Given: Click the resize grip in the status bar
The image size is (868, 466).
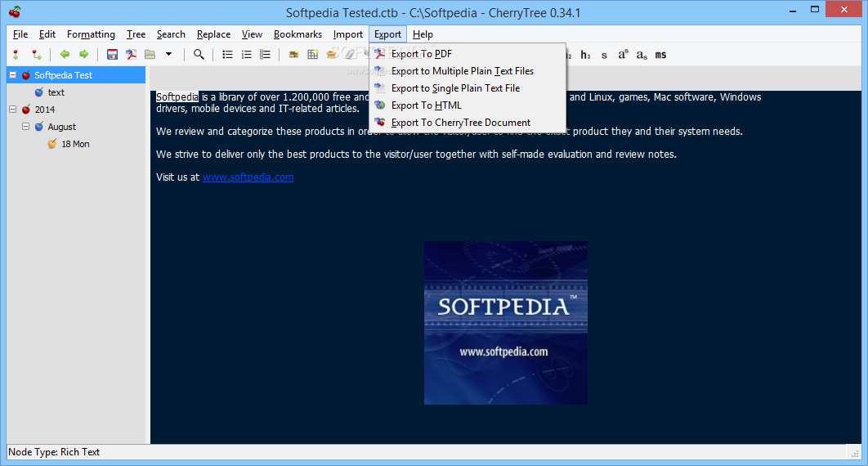Looking at the screenshot, I should coord(855,453).
